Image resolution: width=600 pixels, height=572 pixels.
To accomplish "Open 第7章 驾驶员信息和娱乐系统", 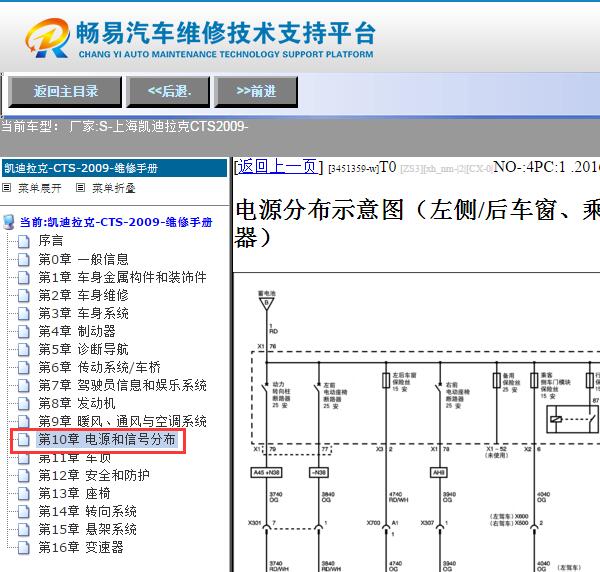I will pyautogui.click(x=122, y=385).
